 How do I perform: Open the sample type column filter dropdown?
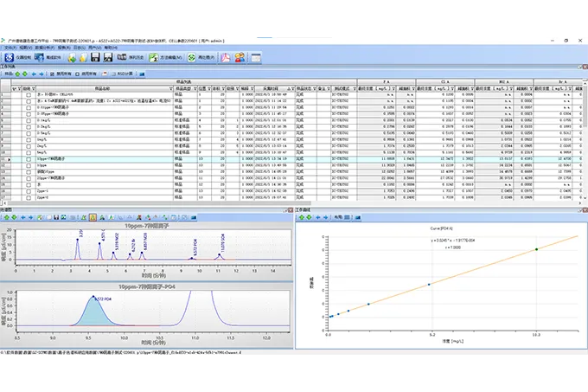click(x=195, y=88)
